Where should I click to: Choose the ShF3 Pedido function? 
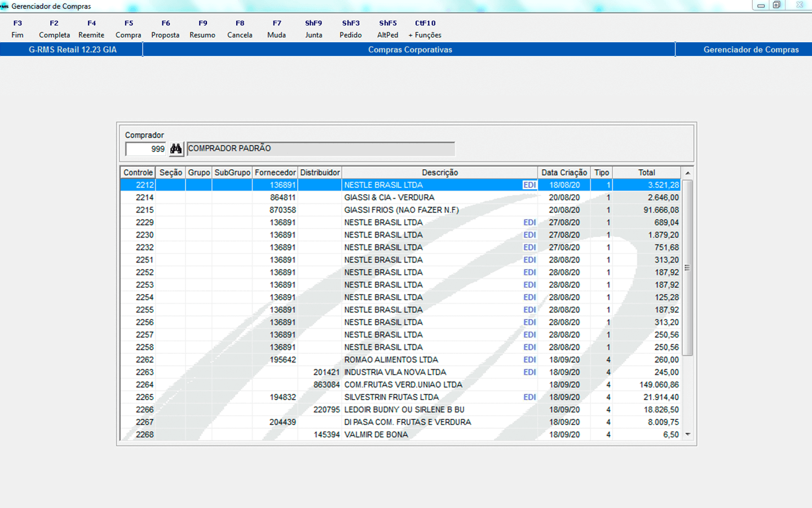tap(351, 29)
